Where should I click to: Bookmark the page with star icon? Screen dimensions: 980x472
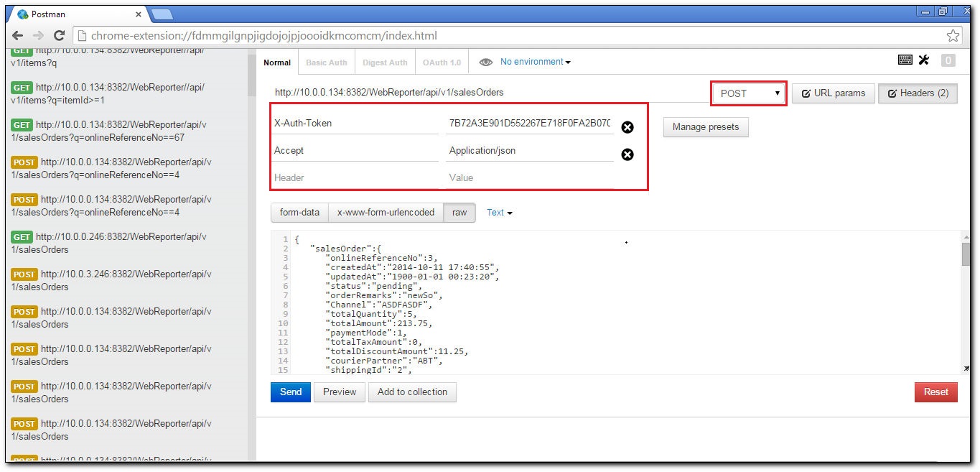tap(953, 35)
